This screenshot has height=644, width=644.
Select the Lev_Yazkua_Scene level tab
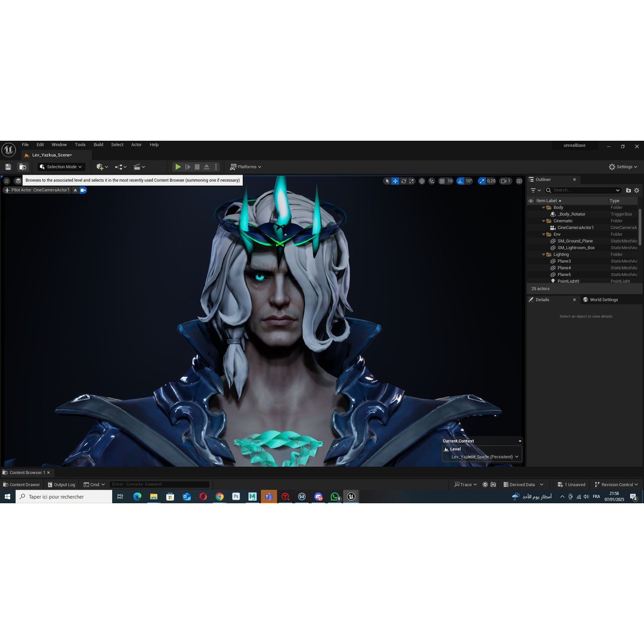click(x=52, y=155)
